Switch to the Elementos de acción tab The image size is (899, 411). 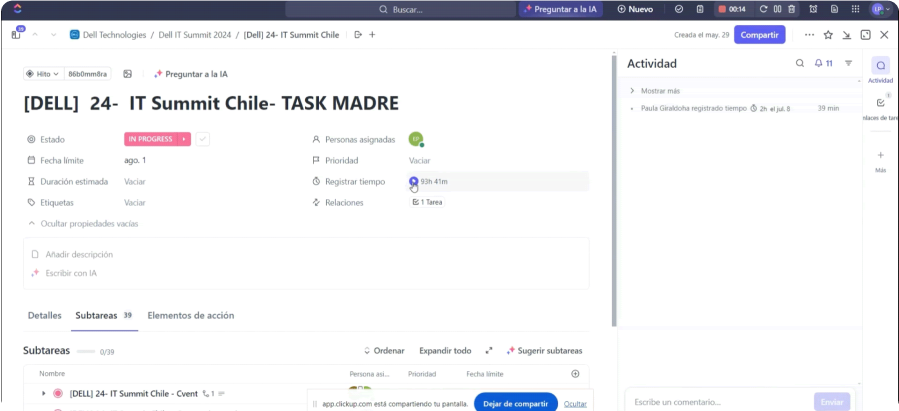(190, 315)
